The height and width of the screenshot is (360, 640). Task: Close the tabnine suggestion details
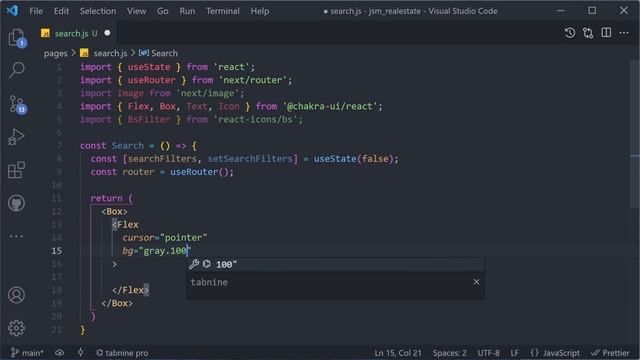click(x=476, y=282)
